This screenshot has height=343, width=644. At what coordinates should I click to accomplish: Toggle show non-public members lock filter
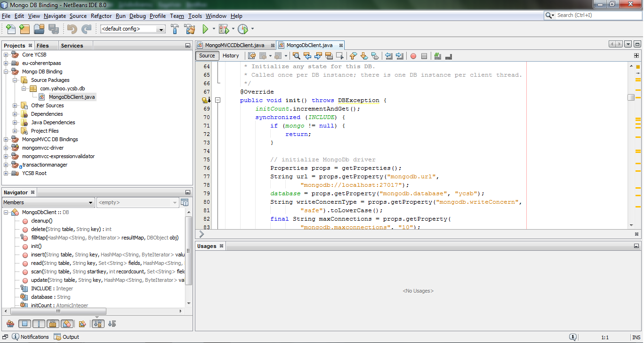[53, 324]
